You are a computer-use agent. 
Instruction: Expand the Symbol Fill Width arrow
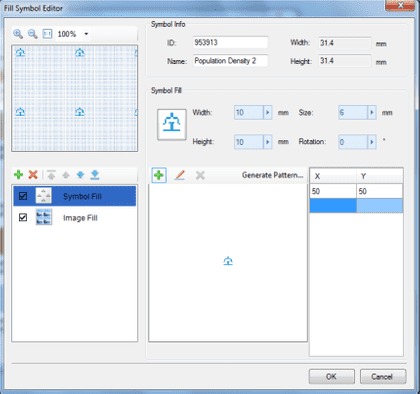tap(268, 113)
